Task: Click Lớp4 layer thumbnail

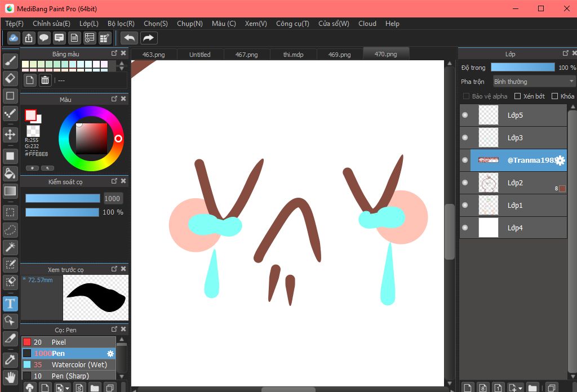Action: (489, 228)
